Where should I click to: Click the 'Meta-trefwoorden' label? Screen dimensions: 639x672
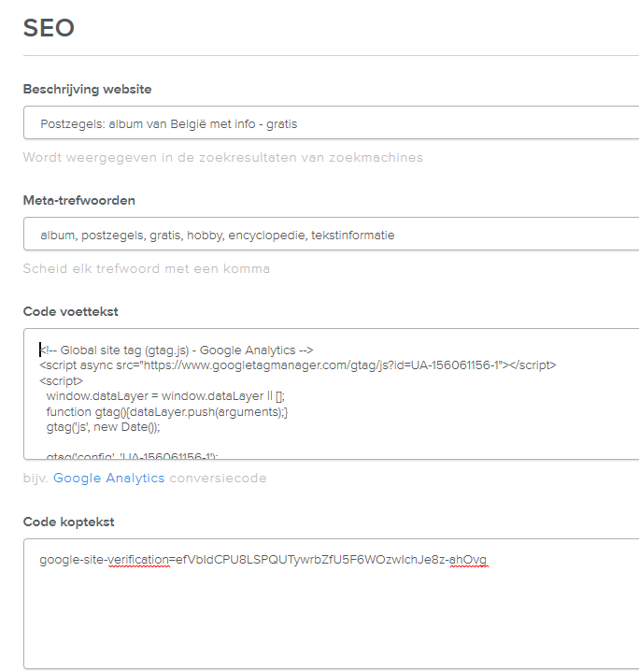(78, 201)
